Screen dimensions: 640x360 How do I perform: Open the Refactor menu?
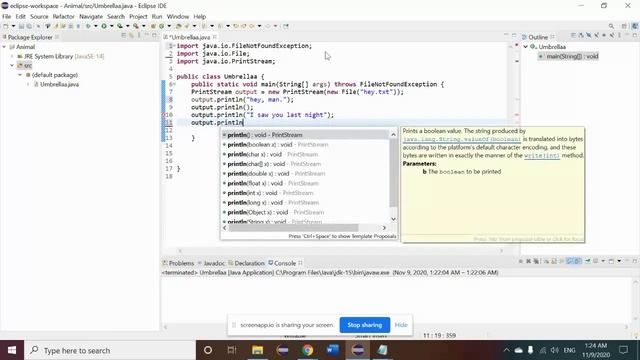(x=64, y=16)
